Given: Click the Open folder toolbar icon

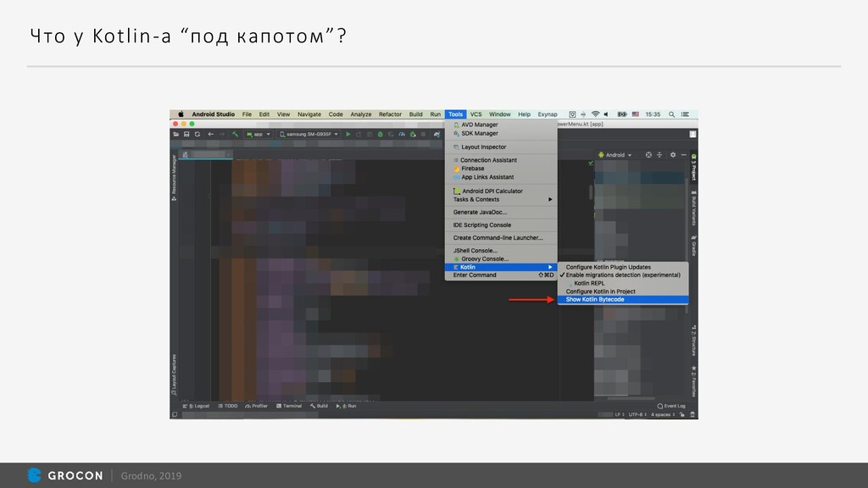Looking at the screenshot, I should [x=176, y=135].
